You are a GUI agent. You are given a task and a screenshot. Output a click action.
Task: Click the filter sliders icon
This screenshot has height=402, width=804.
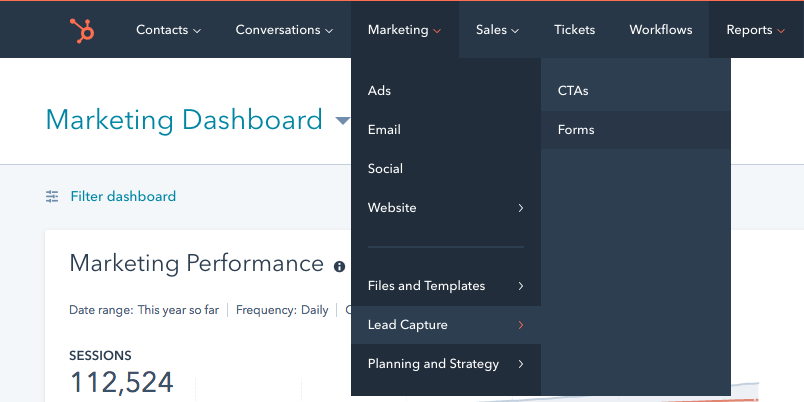(53, 197)
